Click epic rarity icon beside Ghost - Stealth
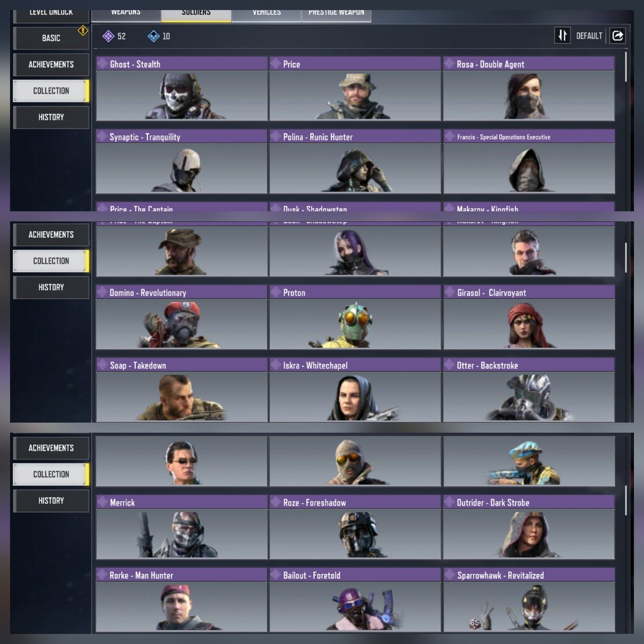 pyautogui.click(x=102, y=63)
